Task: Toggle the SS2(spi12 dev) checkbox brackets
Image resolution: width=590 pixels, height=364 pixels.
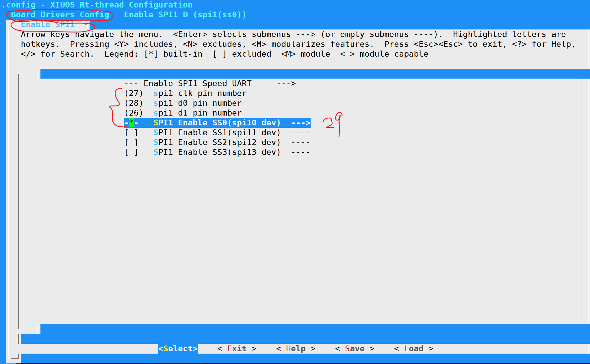Action: point(131,142)
